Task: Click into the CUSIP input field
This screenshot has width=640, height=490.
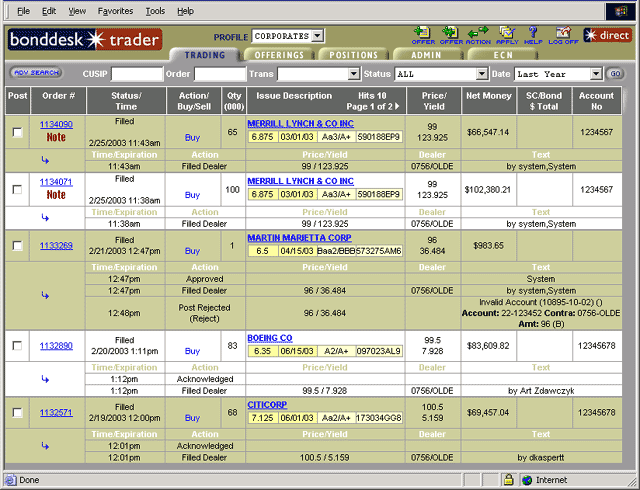Action: (x=137, y=74)
